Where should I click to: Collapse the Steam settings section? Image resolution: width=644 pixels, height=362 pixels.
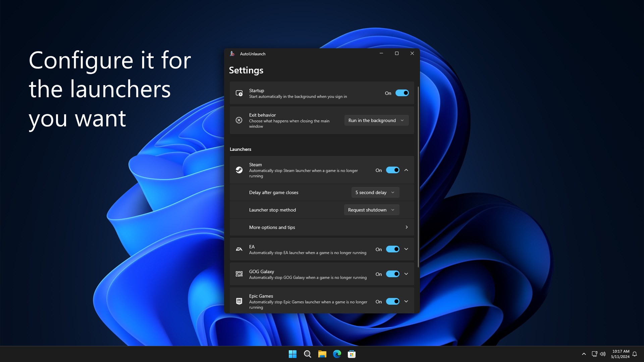406,170
